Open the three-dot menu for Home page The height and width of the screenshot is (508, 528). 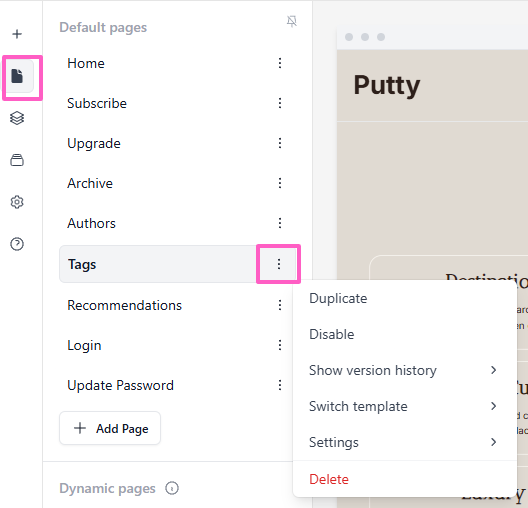coord(280,63)
